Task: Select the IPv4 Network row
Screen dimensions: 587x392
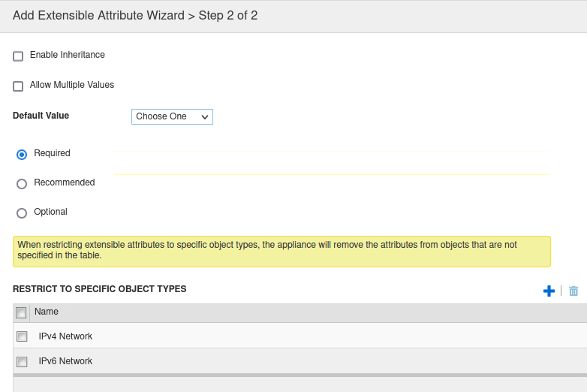Action: tap(65, 336)
